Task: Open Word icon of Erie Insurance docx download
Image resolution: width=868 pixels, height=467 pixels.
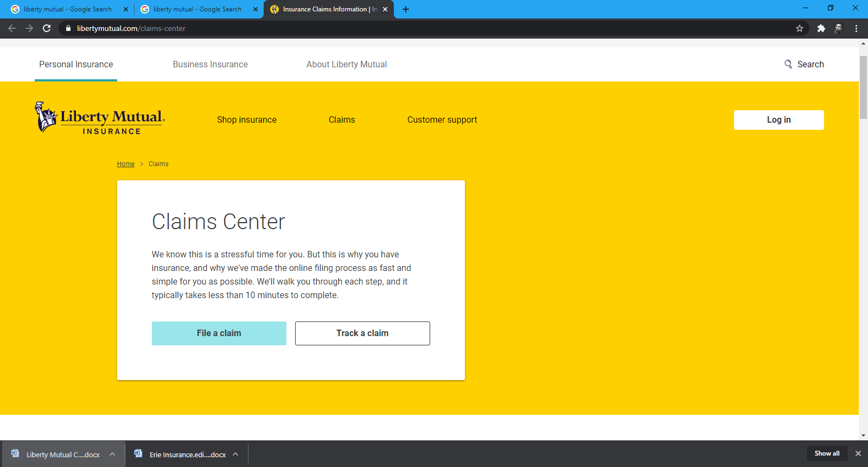Action: [138, 453]
